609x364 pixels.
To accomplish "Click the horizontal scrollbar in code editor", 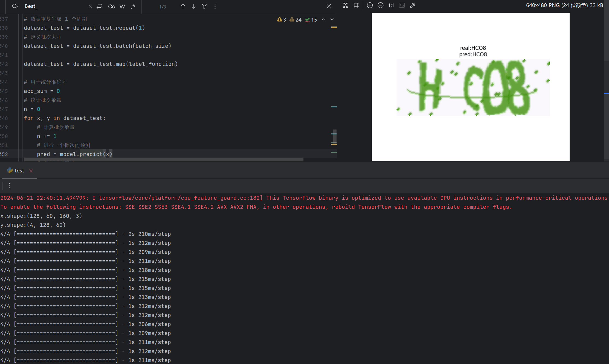I will [164, 160].
